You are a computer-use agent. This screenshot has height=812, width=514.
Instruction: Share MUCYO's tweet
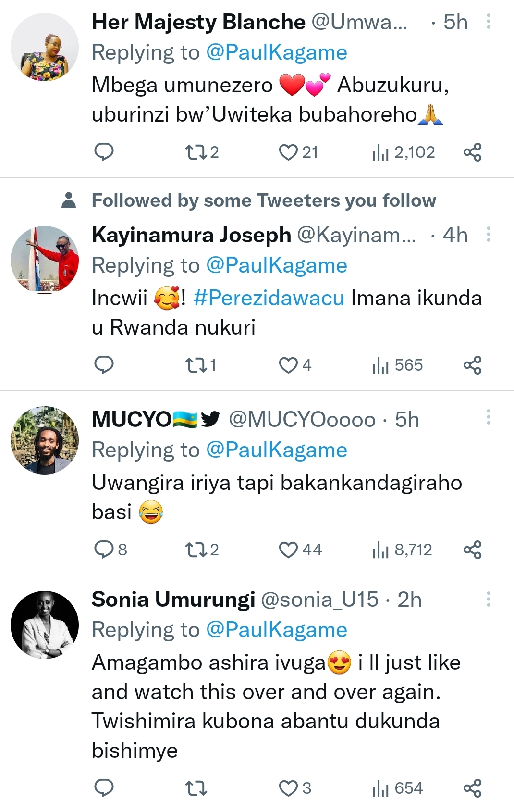point(472,550)
